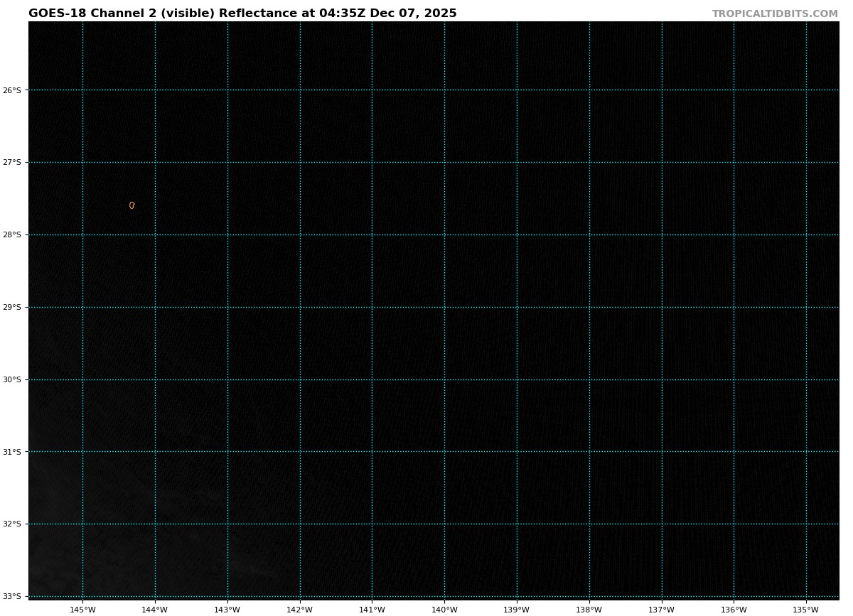Click the 140°W longitude label

[444, 610]
